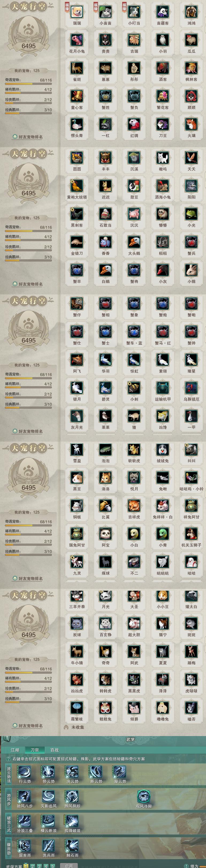Switch to martial arts scheme 5
Image resolution: width=206 pixels, height=868 pixels.
pyautogui.click(x=52, y=866)
